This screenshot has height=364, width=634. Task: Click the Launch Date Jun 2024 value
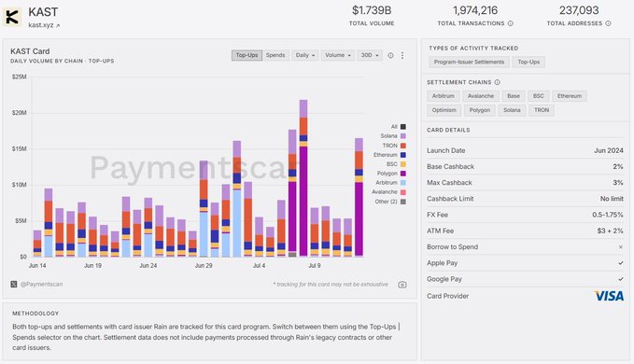(609, 150)
